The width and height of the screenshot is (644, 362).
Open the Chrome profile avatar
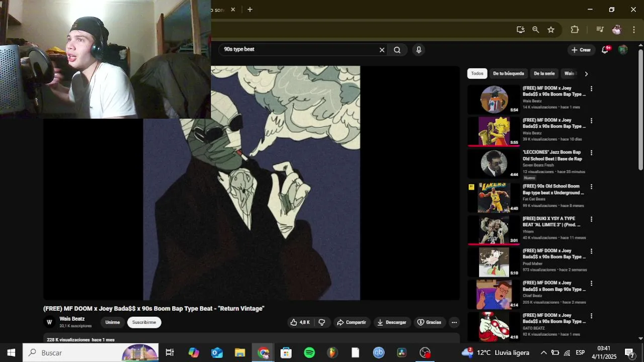[617, 30]
